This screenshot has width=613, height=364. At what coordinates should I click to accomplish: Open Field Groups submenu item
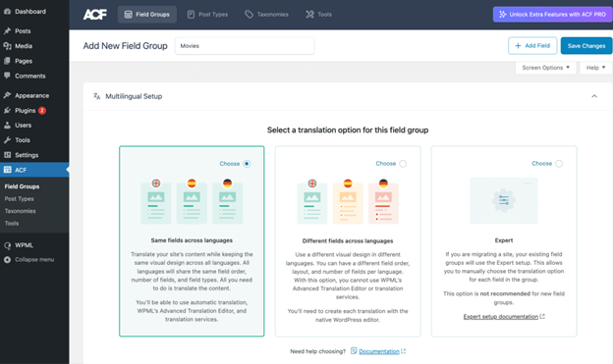(22, 186)
